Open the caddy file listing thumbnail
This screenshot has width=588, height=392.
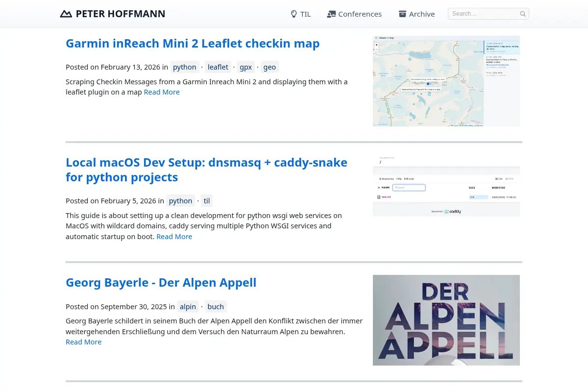[446, 186]
